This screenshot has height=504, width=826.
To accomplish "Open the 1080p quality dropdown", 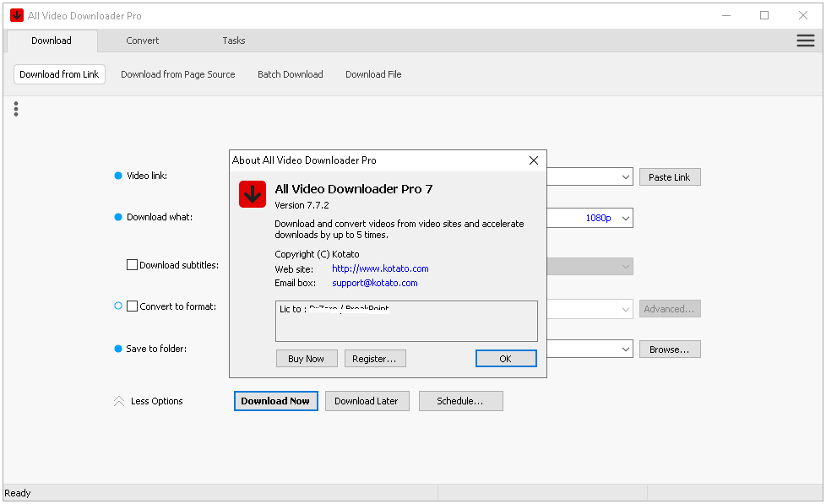I will click(x=625, y=218).
